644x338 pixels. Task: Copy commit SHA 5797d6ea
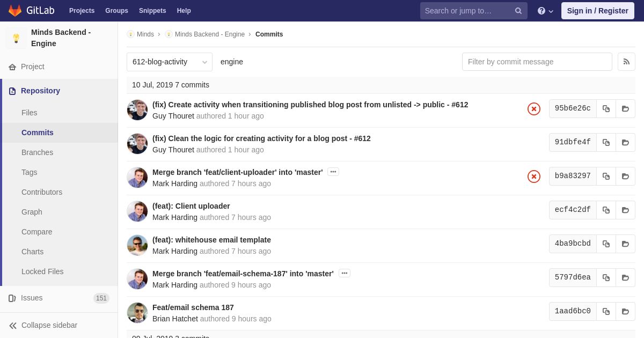point(606,277)
